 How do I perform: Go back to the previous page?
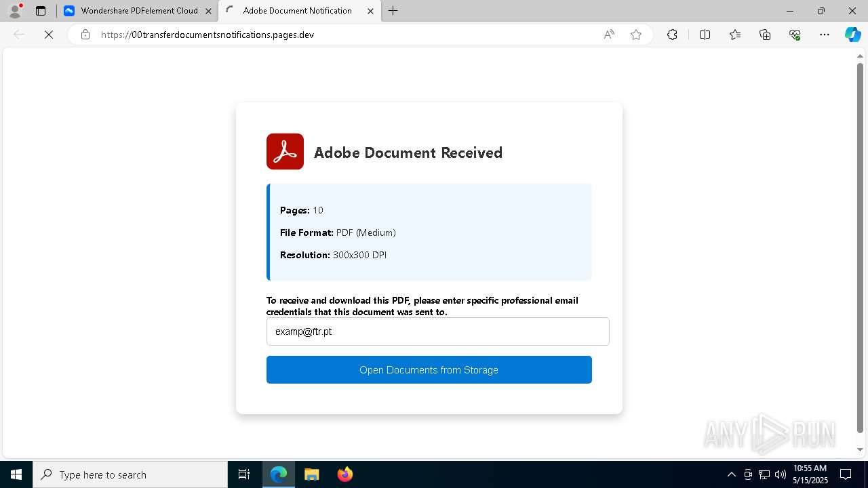click(19, 35)
